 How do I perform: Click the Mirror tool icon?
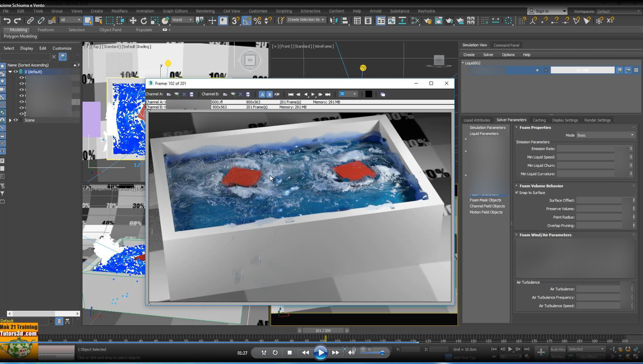(x=334, y=21)
